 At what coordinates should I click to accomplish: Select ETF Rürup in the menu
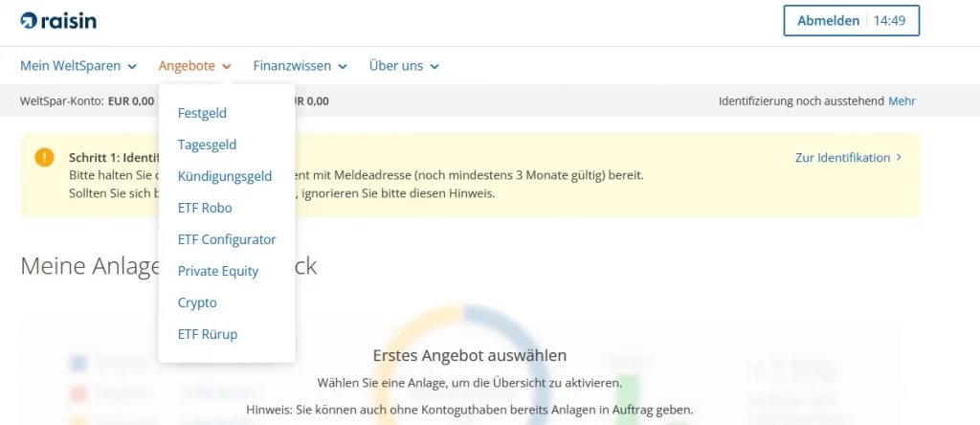pos(208,334)
